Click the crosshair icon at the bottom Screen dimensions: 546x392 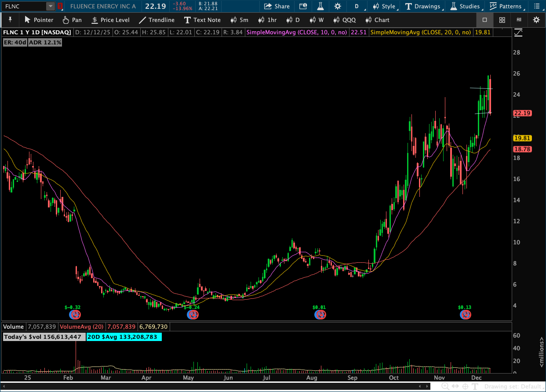pos(465,386)
